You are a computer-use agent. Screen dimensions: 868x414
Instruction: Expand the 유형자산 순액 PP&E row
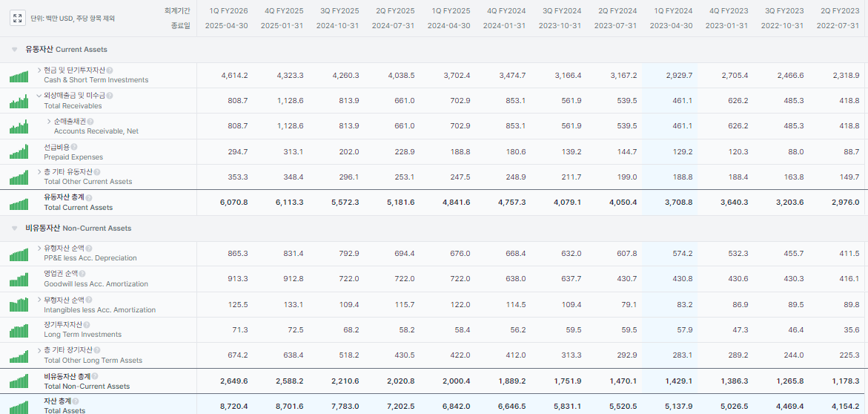(x=39, y=249)
